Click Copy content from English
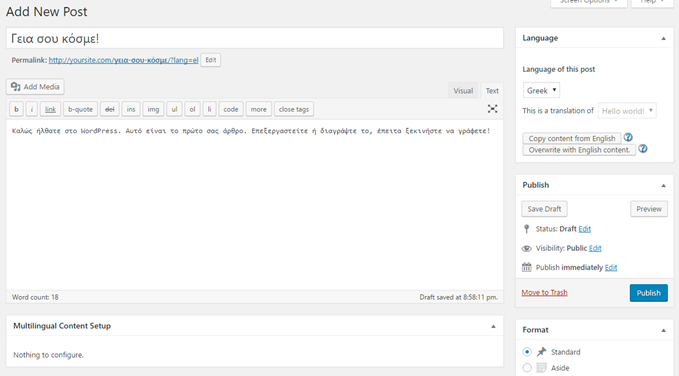The image size is (679, 376). [x=572, y=138]
